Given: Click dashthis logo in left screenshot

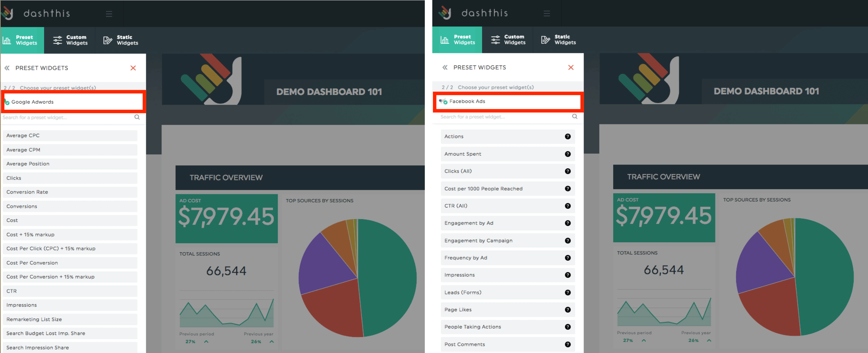Looking at the screenshot, I should pyautogui.click(x=35, y=13).
